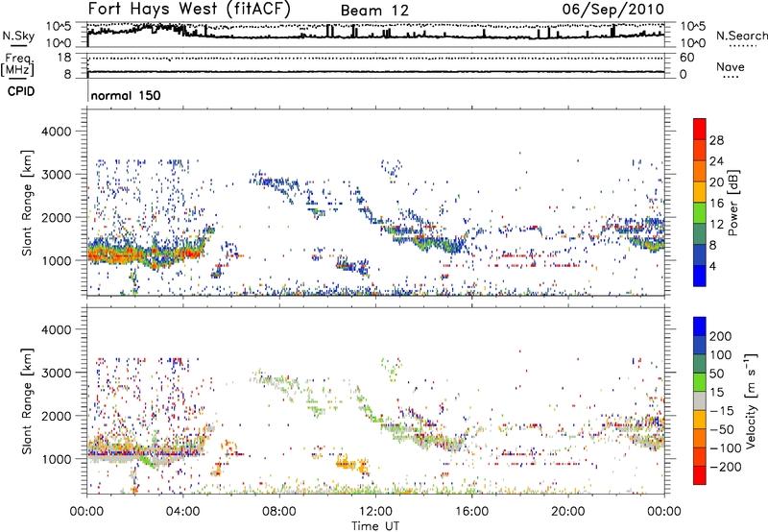The image size is (768, 532).
Task: Click the '200' velocity colorbar label
Action: (721, 336)
